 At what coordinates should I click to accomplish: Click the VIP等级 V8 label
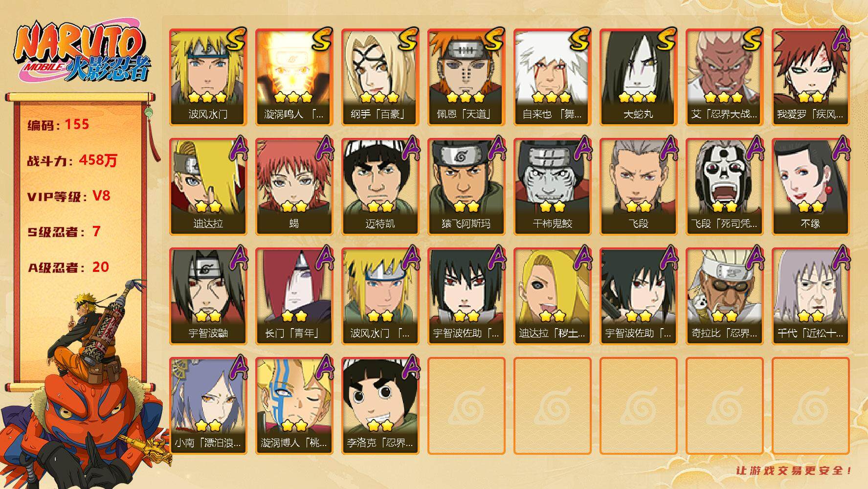(x=69, y=196)
